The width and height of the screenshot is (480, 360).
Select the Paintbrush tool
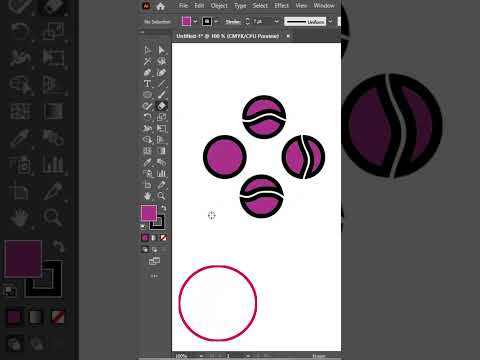pos(162,95)
